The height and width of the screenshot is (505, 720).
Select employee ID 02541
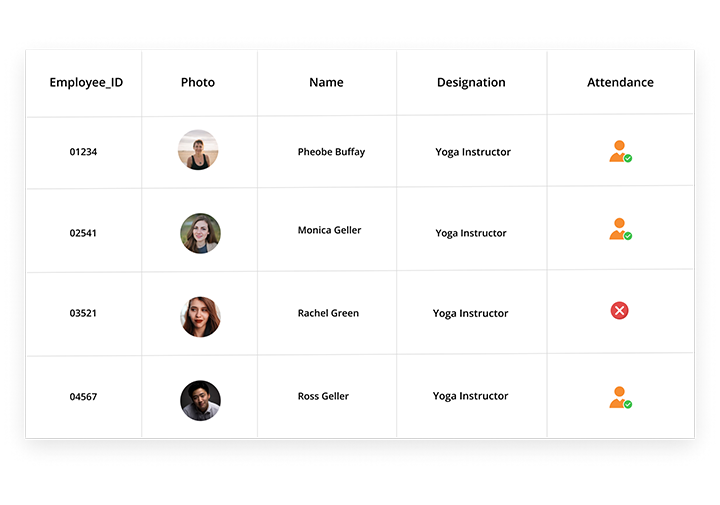pos(83,233)
